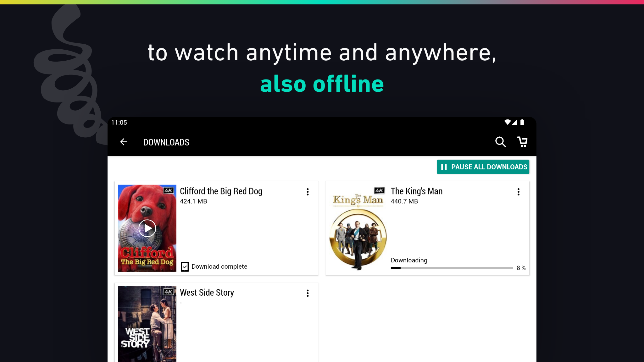Select the Clifford the Big Red Dog title
Image resolution: width=644 pixels, height=362 pixels.
tap(221, 191)
